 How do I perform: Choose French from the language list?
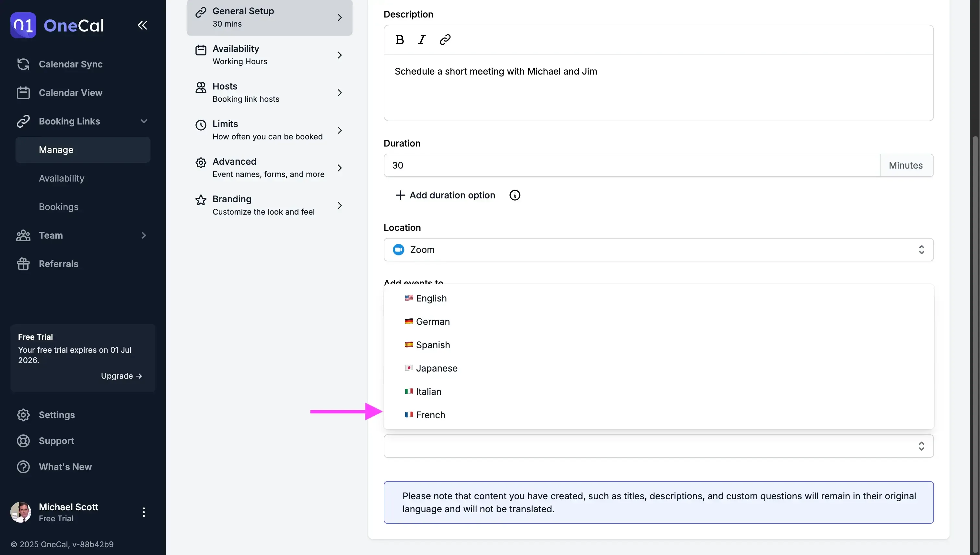point(430,415)
